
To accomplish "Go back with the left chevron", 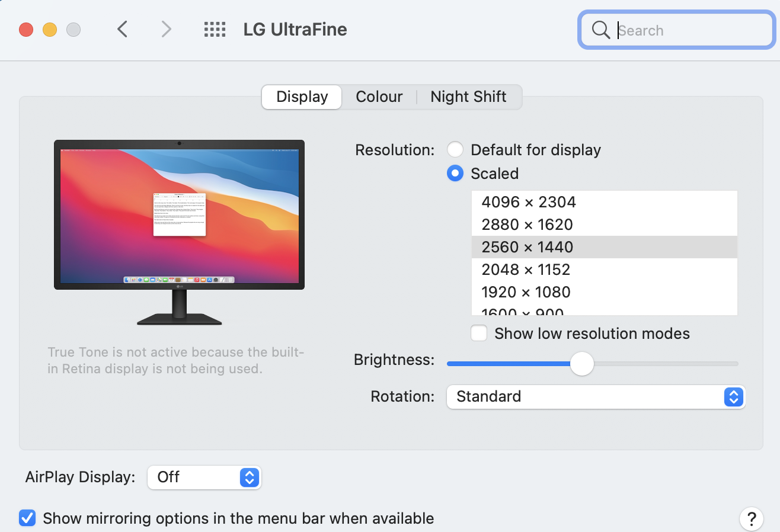I will [122, 29].
